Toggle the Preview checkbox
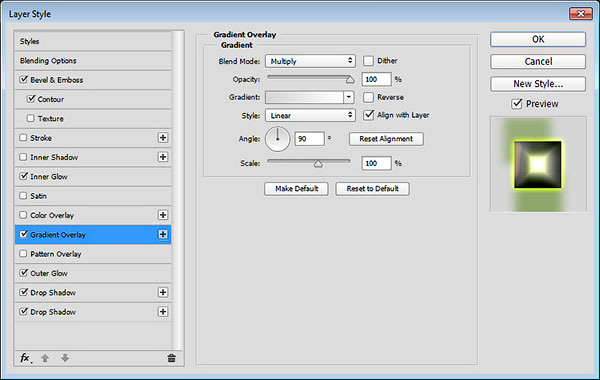Image resolution: width=600 pixels, height=380 pixels. (517, 104)
